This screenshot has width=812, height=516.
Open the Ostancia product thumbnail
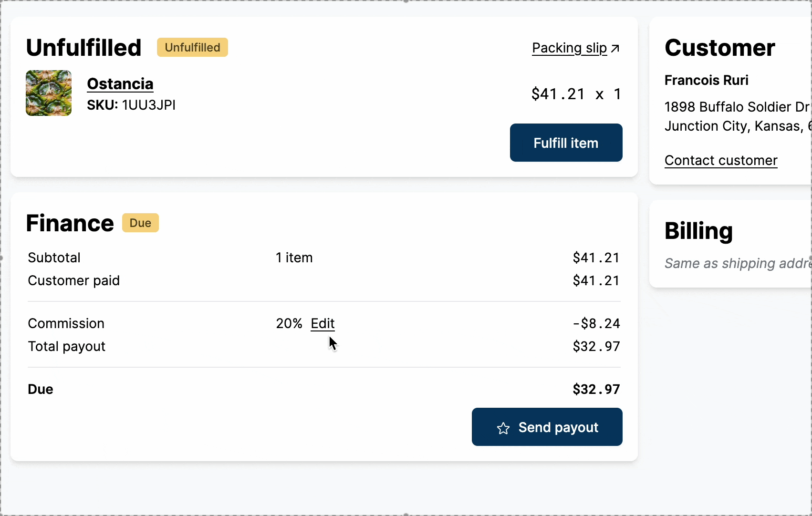pyautogui.click(x=49, y=93)
